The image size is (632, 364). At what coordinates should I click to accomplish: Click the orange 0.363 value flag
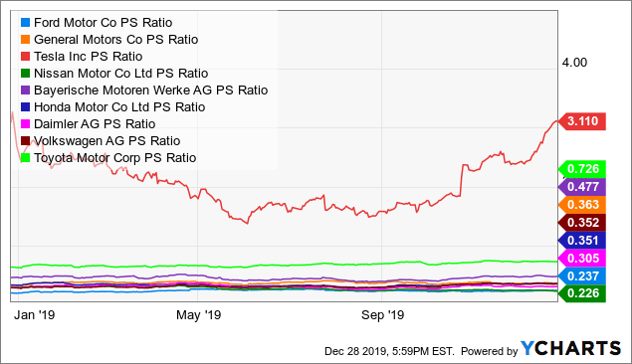582,205
